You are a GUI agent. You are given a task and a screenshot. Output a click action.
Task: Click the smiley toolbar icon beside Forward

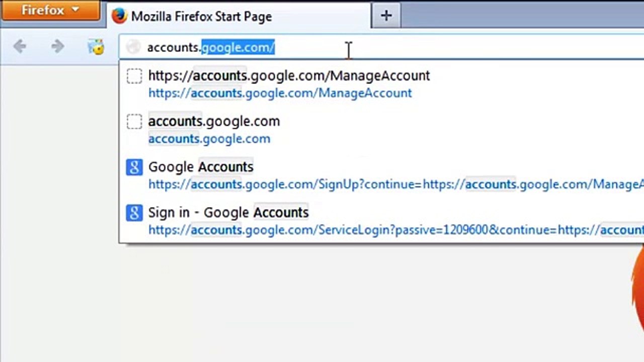(96, 47)
